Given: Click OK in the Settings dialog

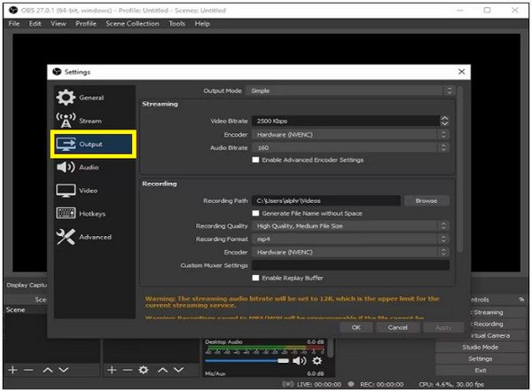Looking at the screenshot, I should point(356,327).
